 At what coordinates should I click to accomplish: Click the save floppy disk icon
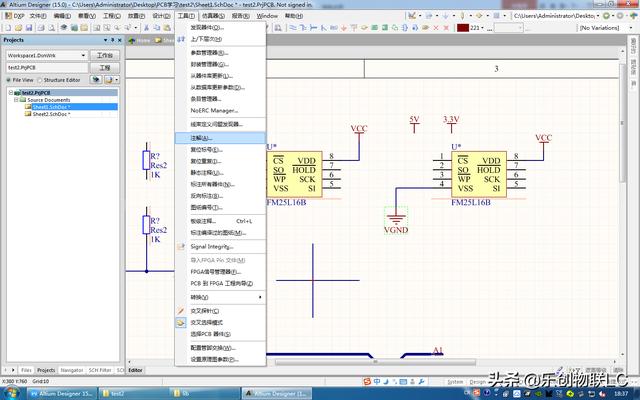click(x=29, y=28)
